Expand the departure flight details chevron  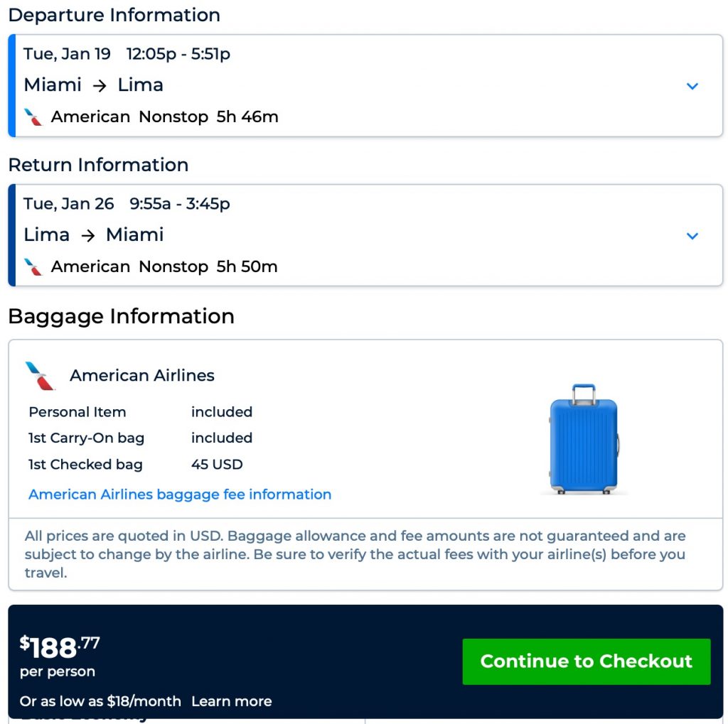[x=692, y=86]
